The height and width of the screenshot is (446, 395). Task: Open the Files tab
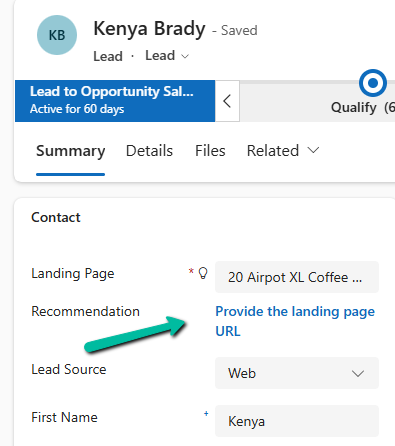210,151
